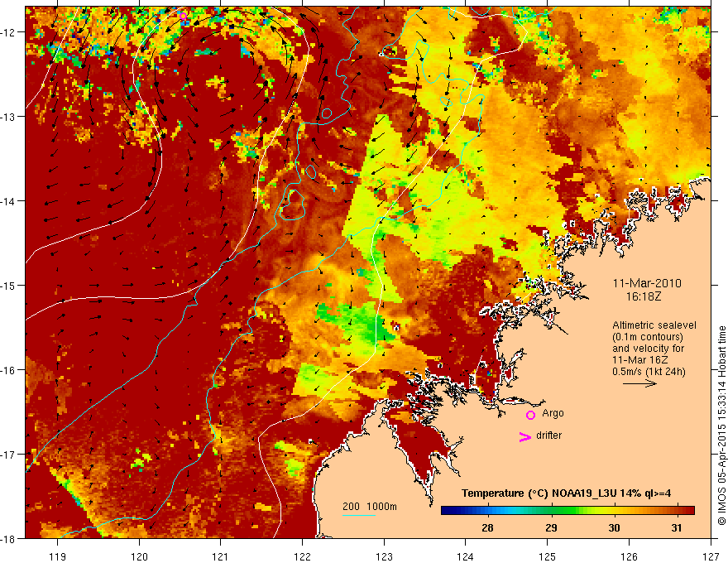This screenshot has height=563, width=728.
Task: Click the cyan isobath legend line
Action: [359, 515]
